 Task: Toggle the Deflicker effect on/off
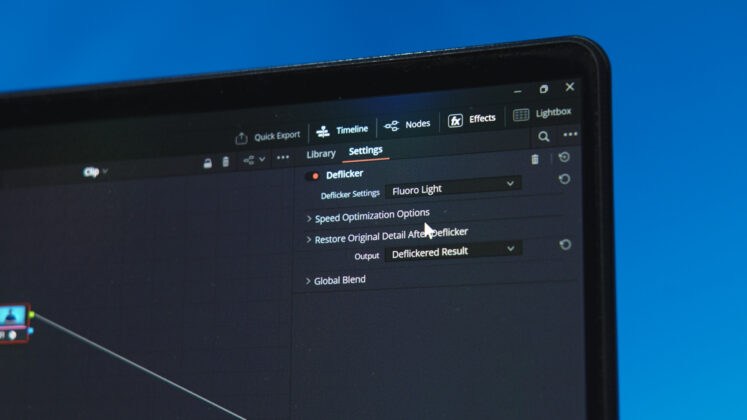point(314,176)
